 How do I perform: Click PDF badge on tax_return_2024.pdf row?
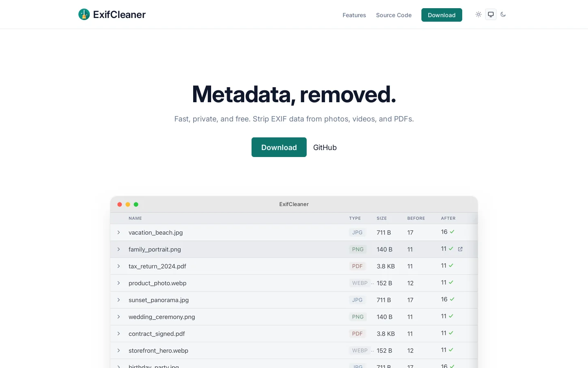coord(357,266)
